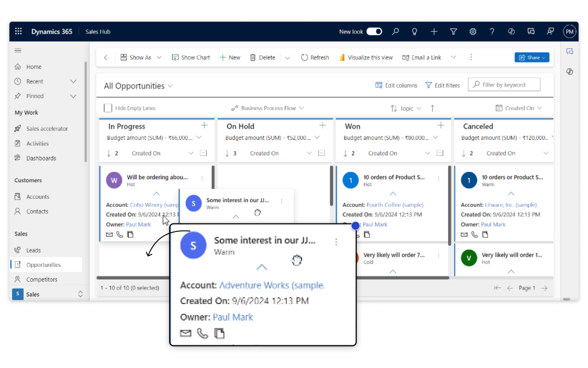Viewport: 588px width, 368px height.
Task: Click Visualize this view
Action: tap(366, 58)
